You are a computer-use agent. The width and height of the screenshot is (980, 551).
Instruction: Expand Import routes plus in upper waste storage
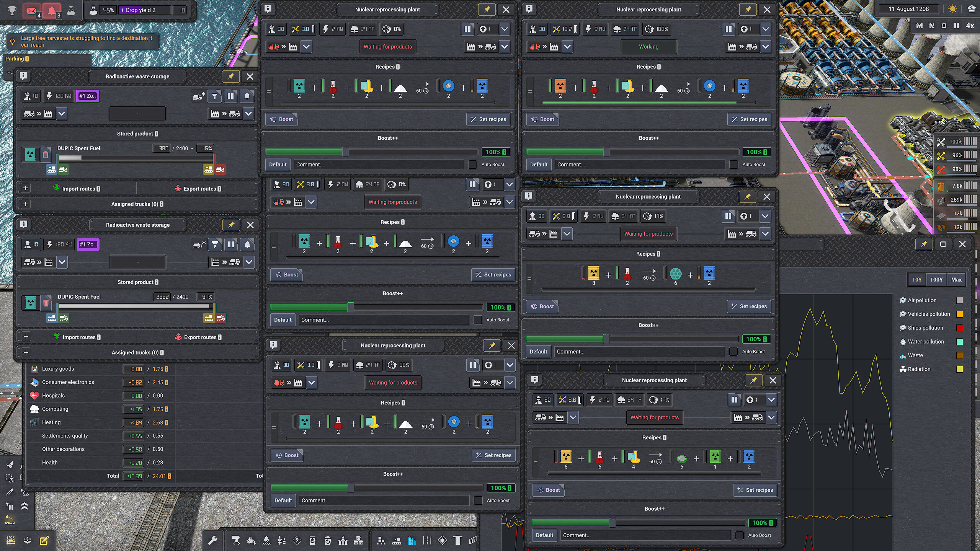click(x=26, y=188)
